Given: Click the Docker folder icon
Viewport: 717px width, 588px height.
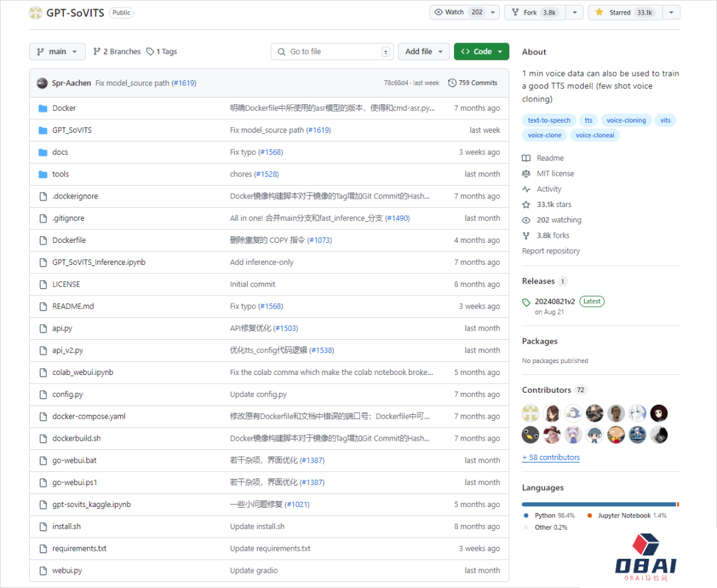Looking at the screenshot, I should [x=43, y=108].
